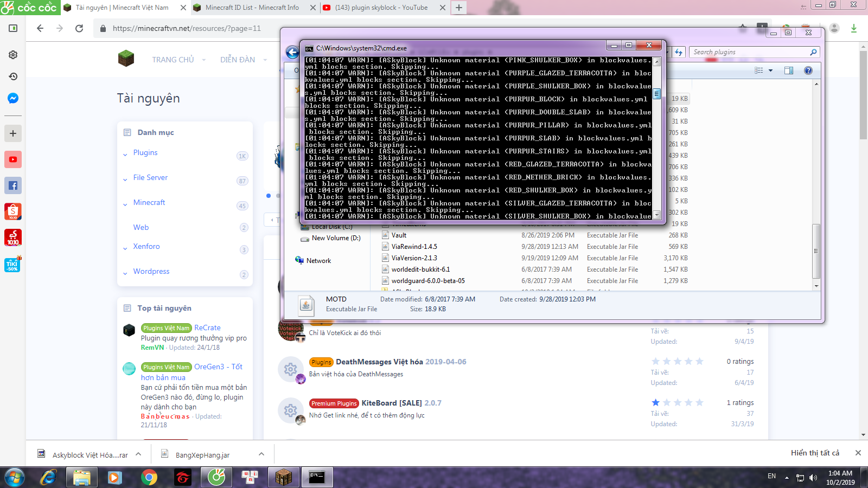
Task: Click the magnifier in Search plugins box
Action: [813, 52]
